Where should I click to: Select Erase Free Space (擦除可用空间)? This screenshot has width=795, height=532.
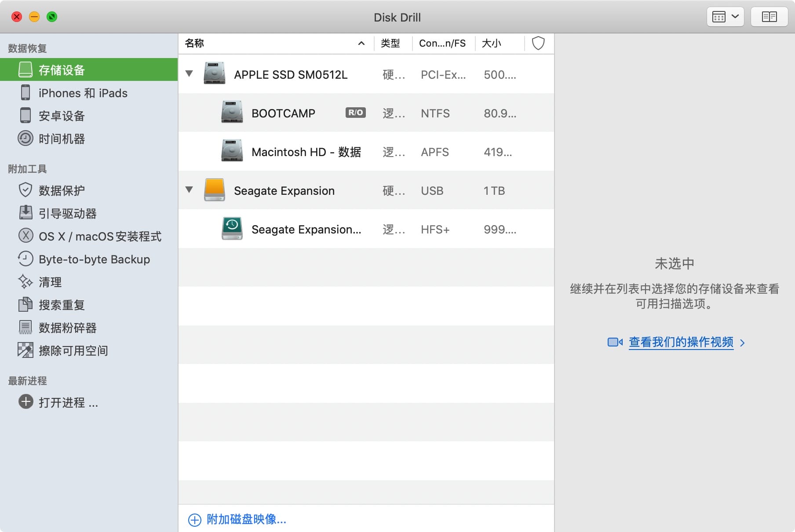(x=73, y=351)
